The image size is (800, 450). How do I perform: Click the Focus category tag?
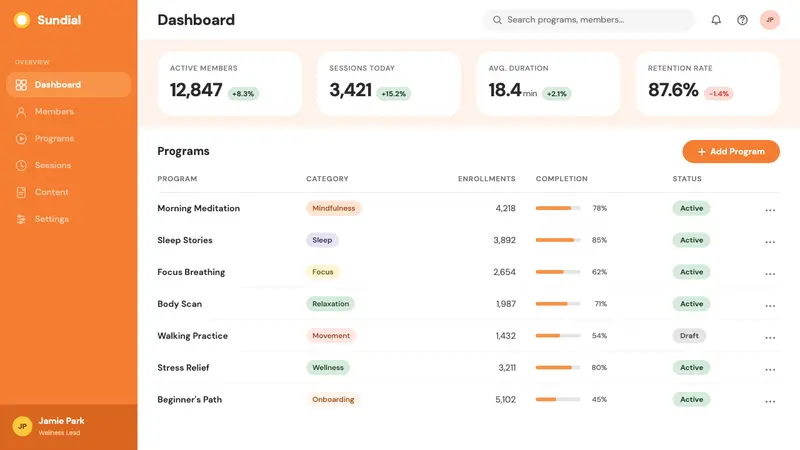click(322, 272)
